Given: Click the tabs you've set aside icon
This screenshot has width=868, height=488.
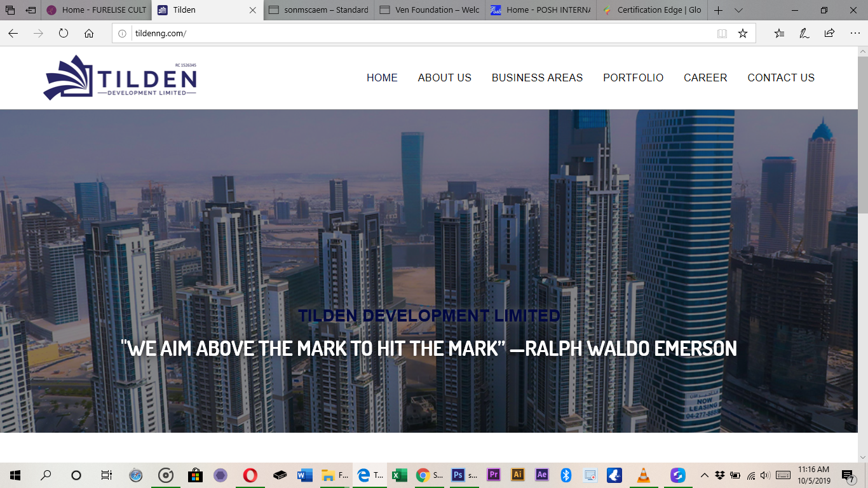Looking at the screenshot, I should (x=10, y=10).
